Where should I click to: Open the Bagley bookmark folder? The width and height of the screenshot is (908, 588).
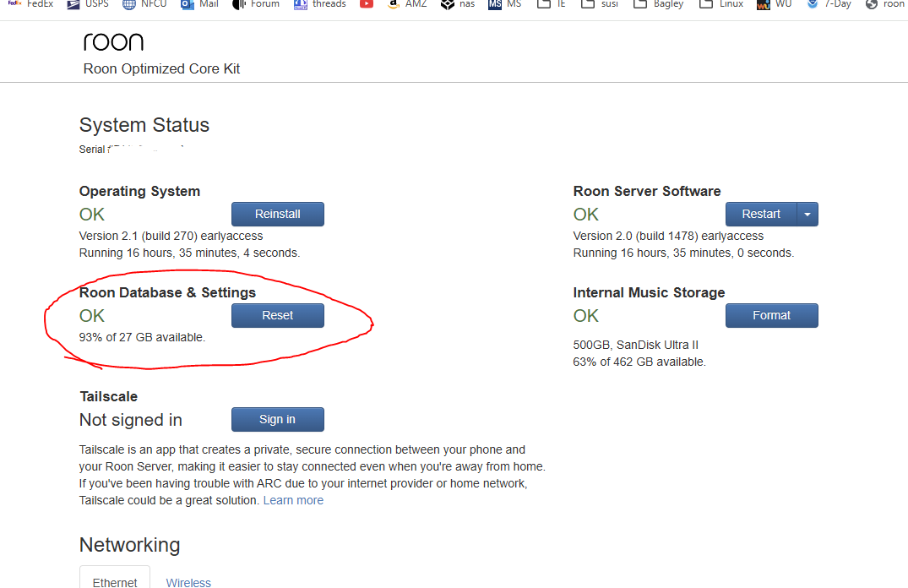[659, 4]
